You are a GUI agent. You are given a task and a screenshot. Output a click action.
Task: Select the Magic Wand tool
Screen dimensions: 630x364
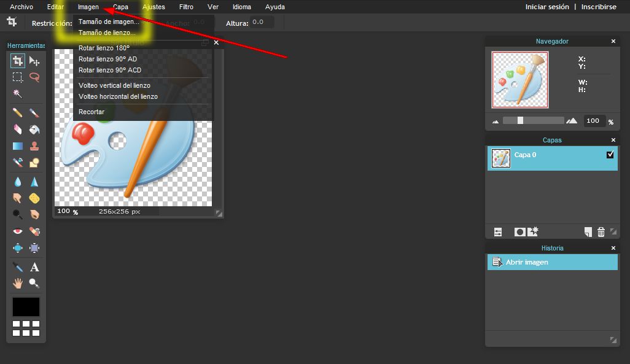pos(17,94)
